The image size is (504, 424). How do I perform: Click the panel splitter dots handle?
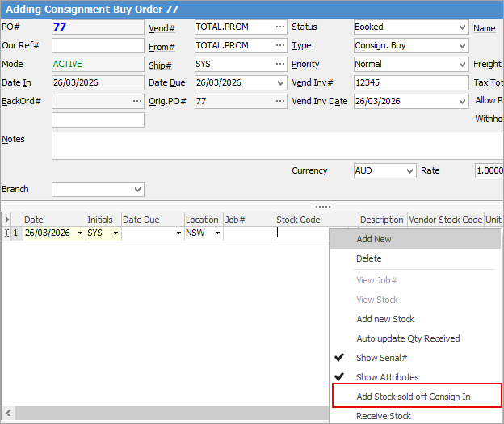[x=323, y=207]
